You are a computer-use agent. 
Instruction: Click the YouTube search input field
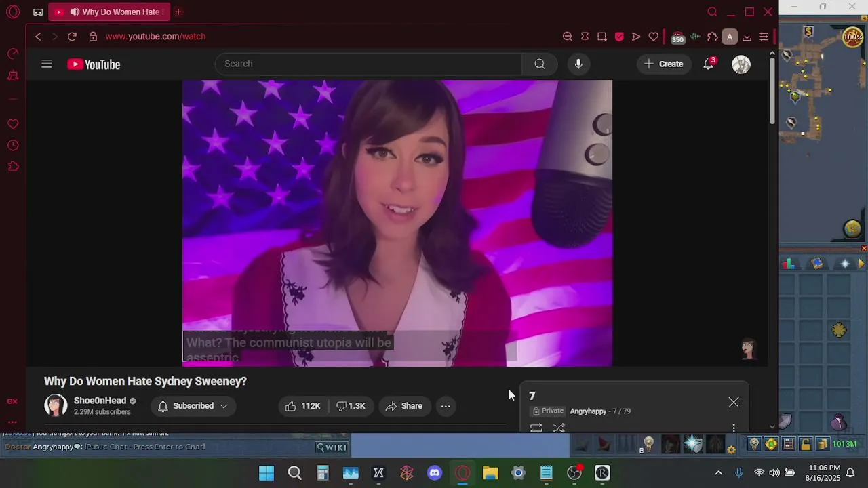[368, 64]
